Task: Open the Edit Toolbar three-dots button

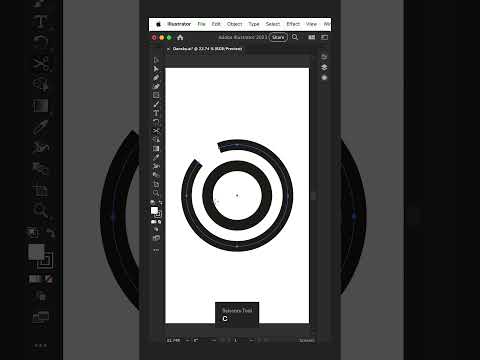Action: pos(156,250)
